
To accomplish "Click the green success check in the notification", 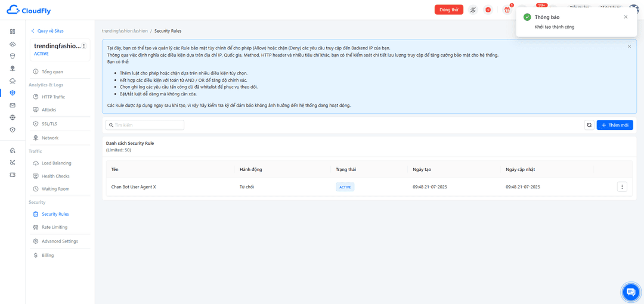I will pyautogui.click(x=527, y=17).
